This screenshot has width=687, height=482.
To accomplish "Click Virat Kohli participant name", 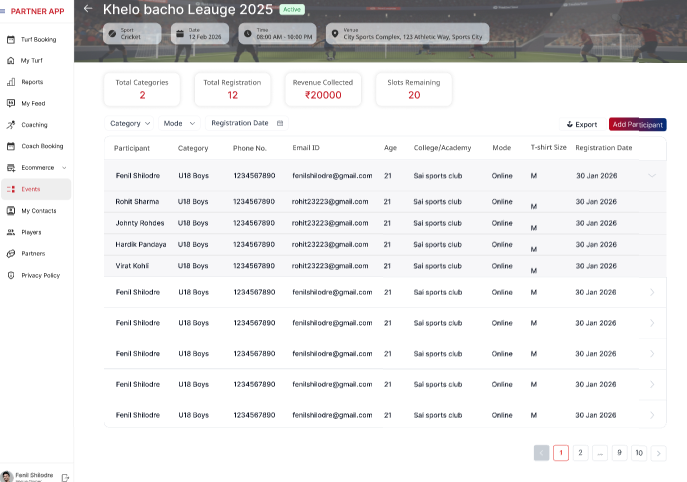I will 132,266.
